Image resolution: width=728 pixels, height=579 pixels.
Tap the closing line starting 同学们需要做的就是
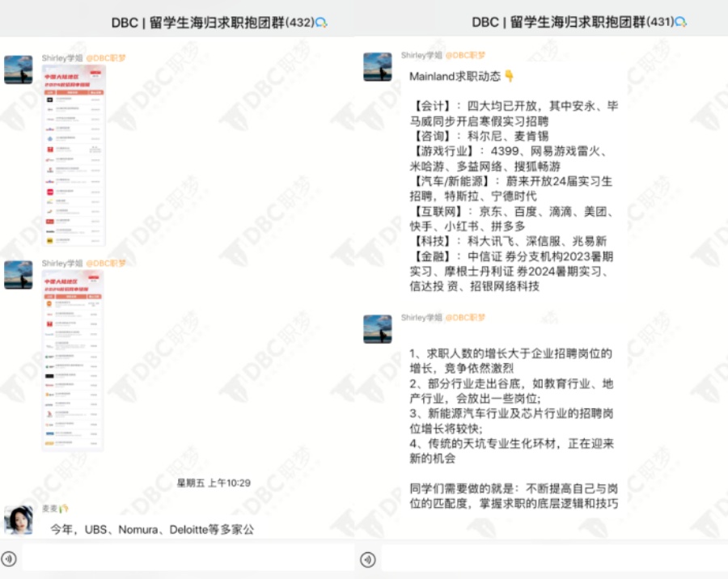(514, 496)
